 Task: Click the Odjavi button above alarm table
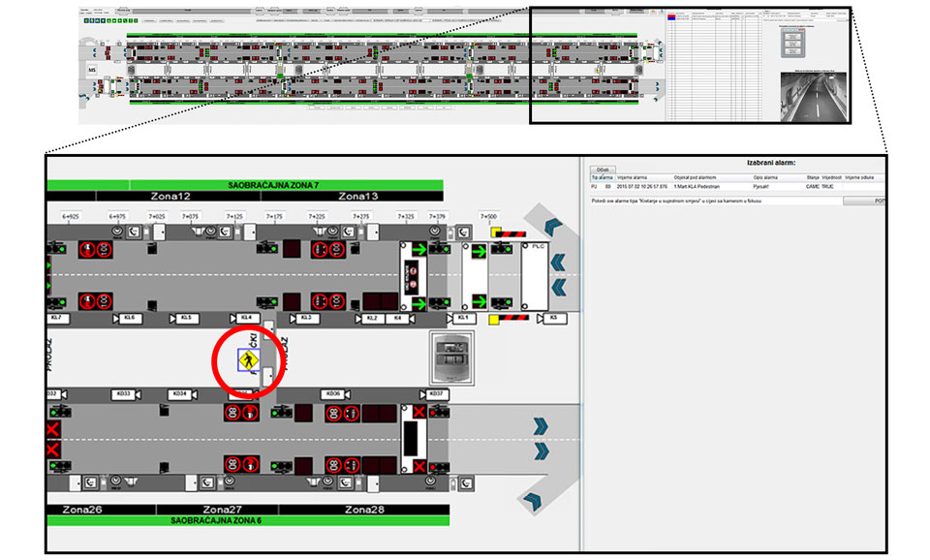click(x=603, y=170)
